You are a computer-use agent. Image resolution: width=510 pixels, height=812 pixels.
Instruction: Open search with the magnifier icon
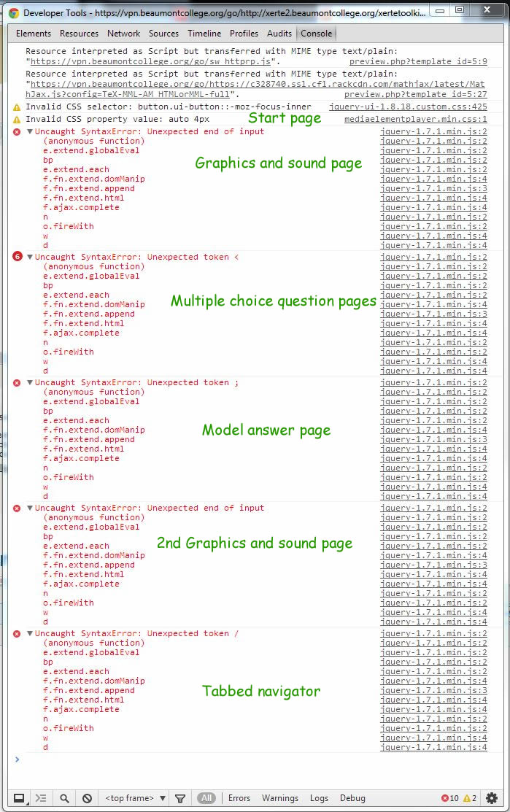(x=64, y=798)
